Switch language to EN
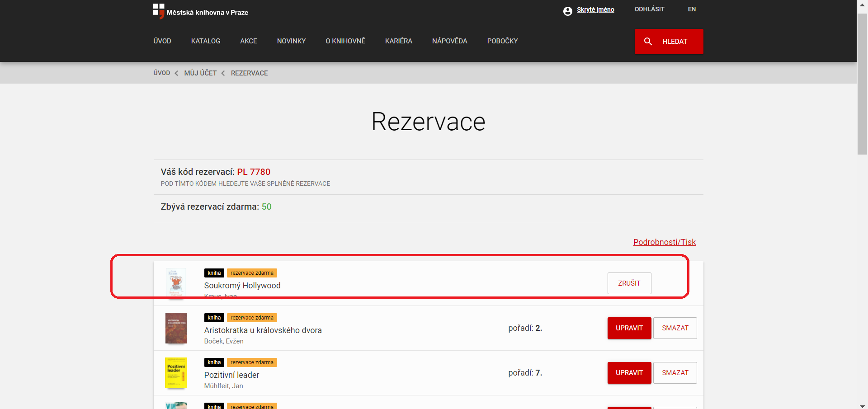Viewport: 868px width, 409px height. [692, 9]
